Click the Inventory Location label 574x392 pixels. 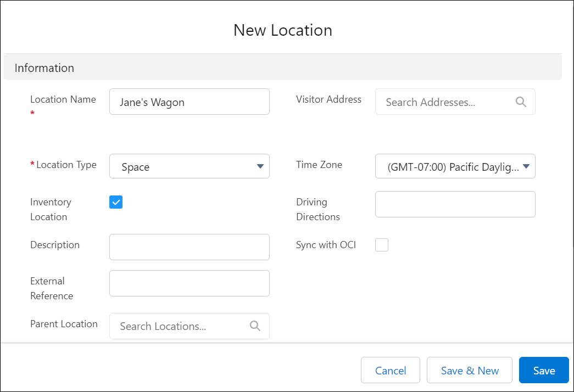[x=51, y=209]
